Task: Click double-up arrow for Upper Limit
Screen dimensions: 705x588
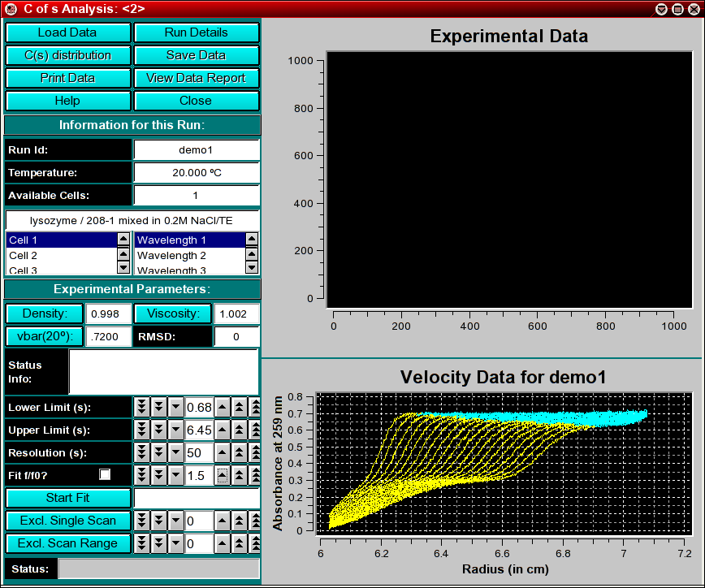Action: point(240,430)
